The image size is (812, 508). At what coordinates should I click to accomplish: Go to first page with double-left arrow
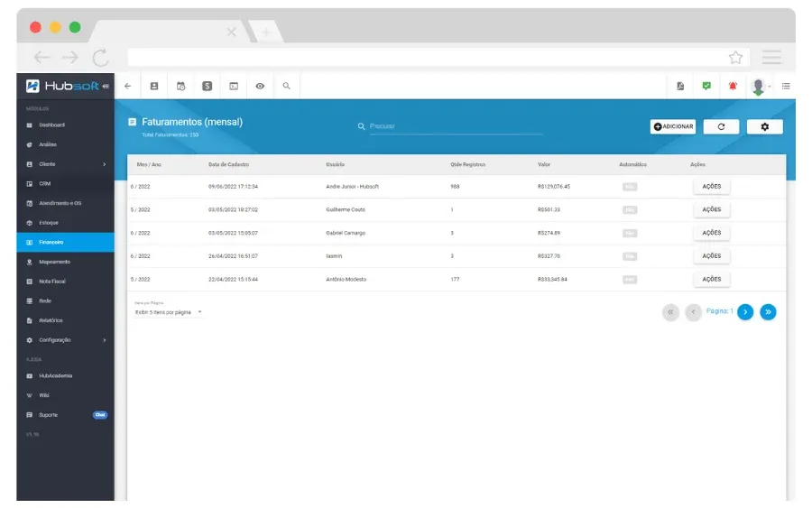670,311
